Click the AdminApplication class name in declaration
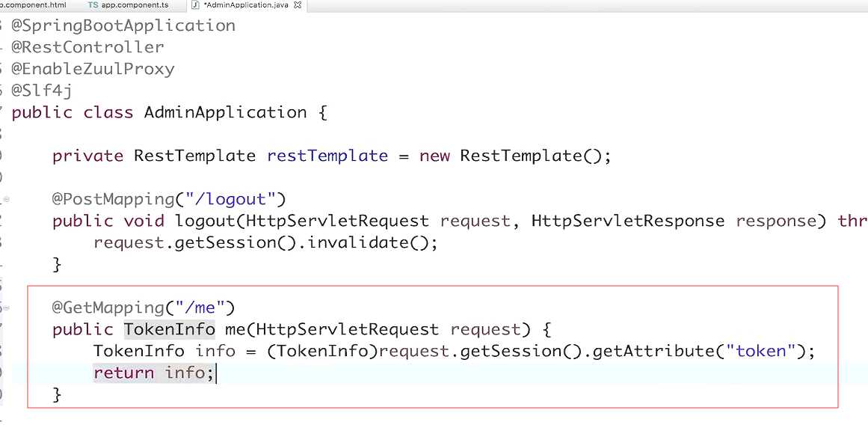This screenshot has width=868, height=428. pyautogui.click(x=225, y=112)
